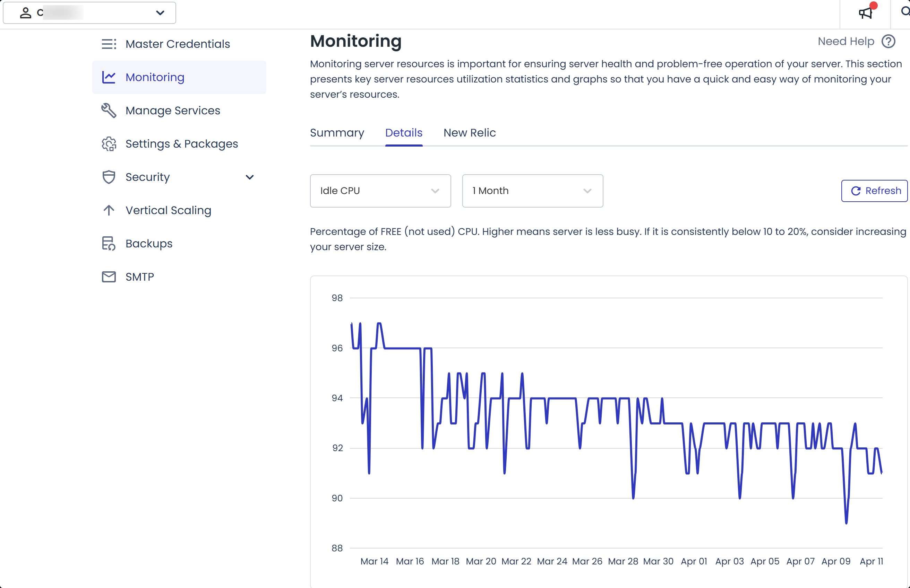Switch to the New Relic tab
The width and height of the screenshot is (910, 588).
469,133
